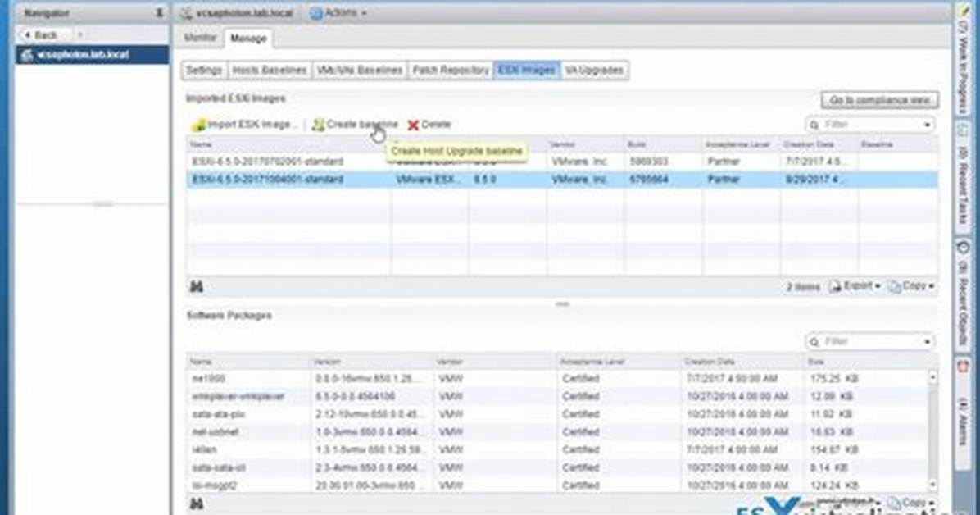The image size is (980, 515).
Task: Select the lsi-msgpt2 package row
Action: tap(557, 485)
